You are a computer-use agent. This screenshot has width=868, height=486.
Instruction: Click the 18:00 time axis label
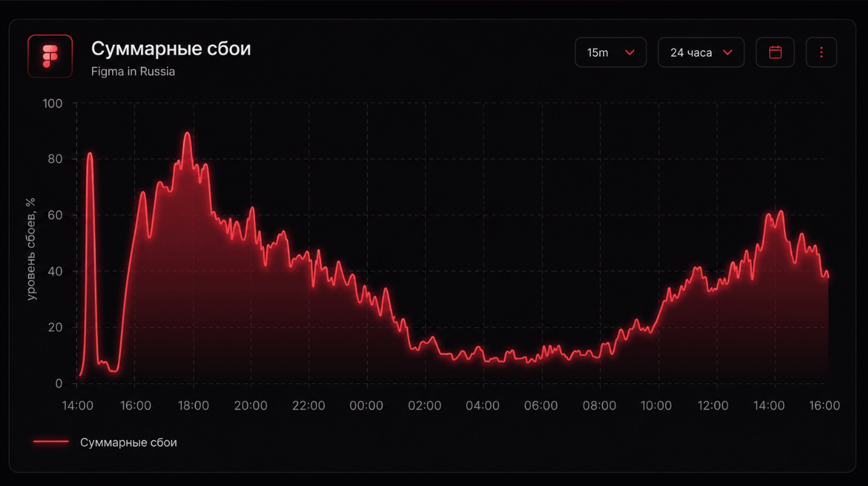[193, 406]
